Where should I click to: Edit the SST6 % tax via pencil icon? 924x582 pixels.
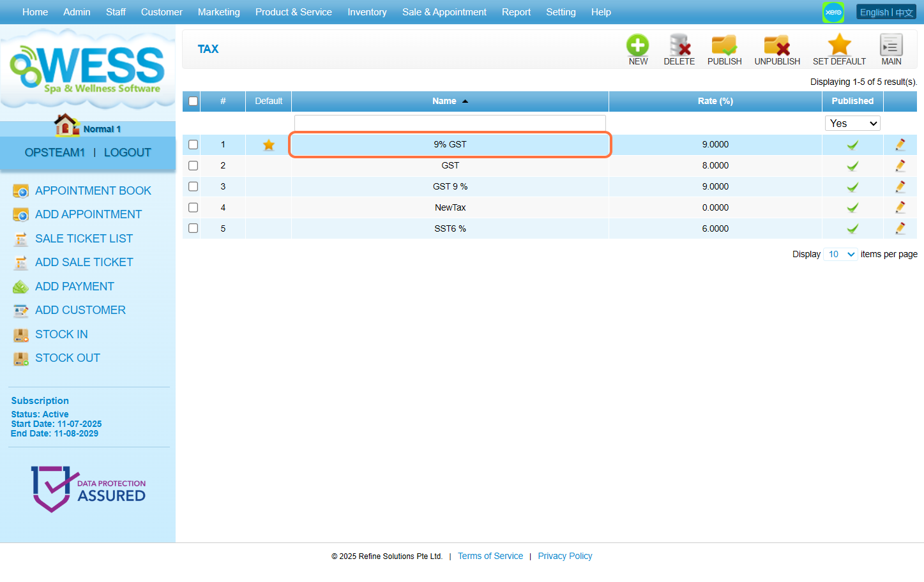click(900, 228)
